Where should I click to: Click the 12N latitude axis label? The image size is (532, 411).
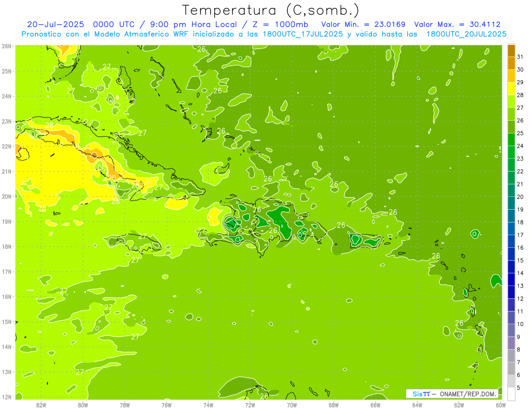[7, 397]
